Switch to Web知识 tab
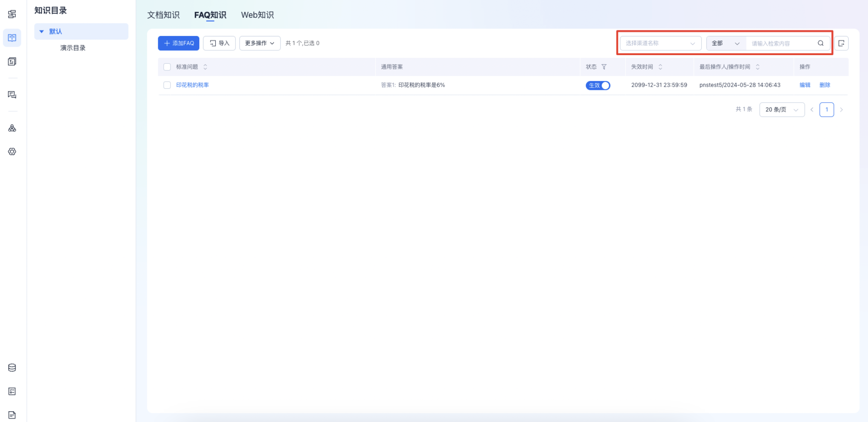The height and width of the screenshot is (422, 868). tap(258, 15)
